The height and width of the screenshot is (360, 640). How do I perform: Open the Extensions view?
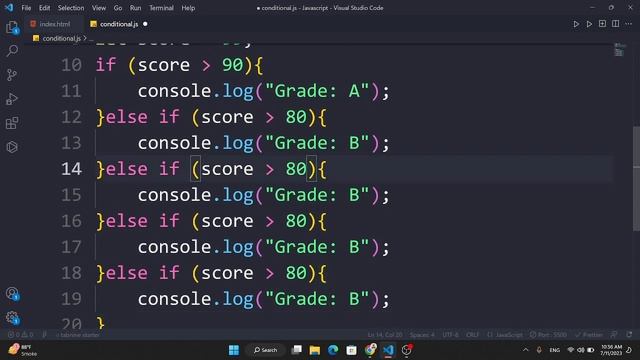coord(12,123)
